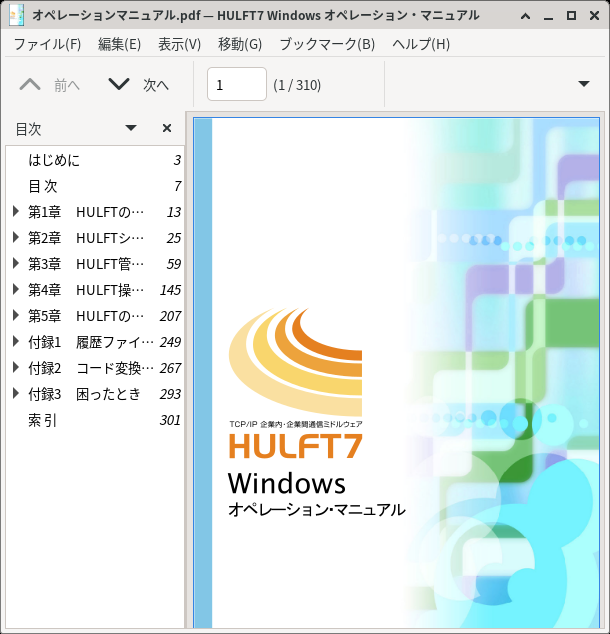Viewport: 610px width, 634px height.
Task: Click the HULFT7 cover page in viewer
Action: click(x=396, y=373)
